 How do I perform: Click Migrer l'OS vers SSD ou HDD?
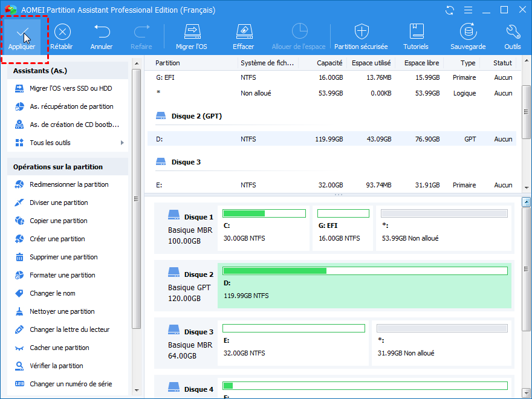pyautogui.click(x=71, y=88)
